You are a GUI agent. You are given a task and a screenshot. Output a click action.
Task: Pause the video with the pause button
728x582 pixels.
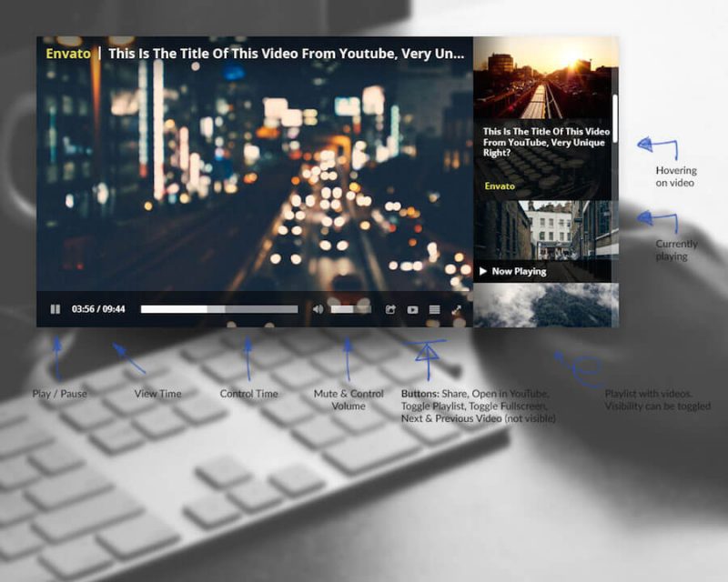(56, 309)
